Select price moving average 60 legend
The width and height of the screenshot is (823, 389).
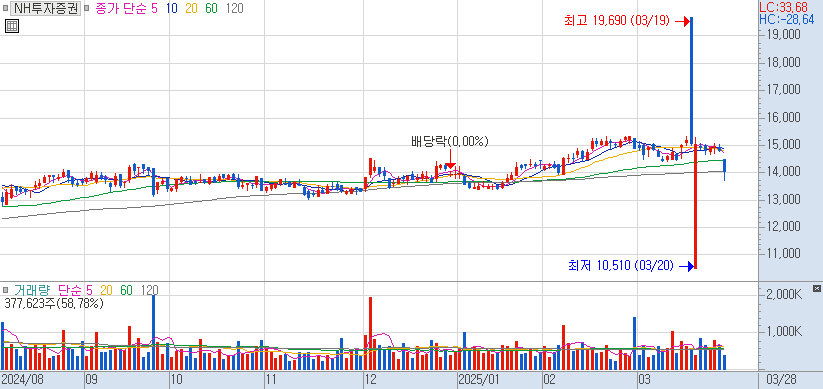(x=212, y=9)
